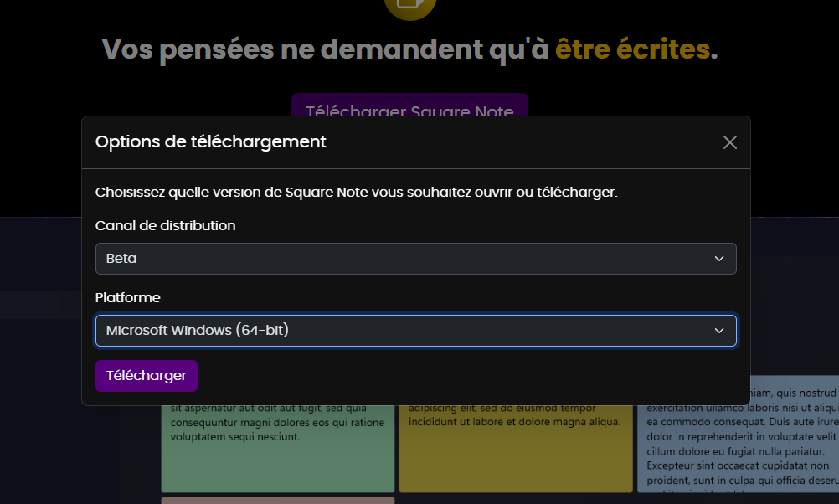Click the Square Note logo icon
This screenshot has width=839, height=504.
coord(409,7)
